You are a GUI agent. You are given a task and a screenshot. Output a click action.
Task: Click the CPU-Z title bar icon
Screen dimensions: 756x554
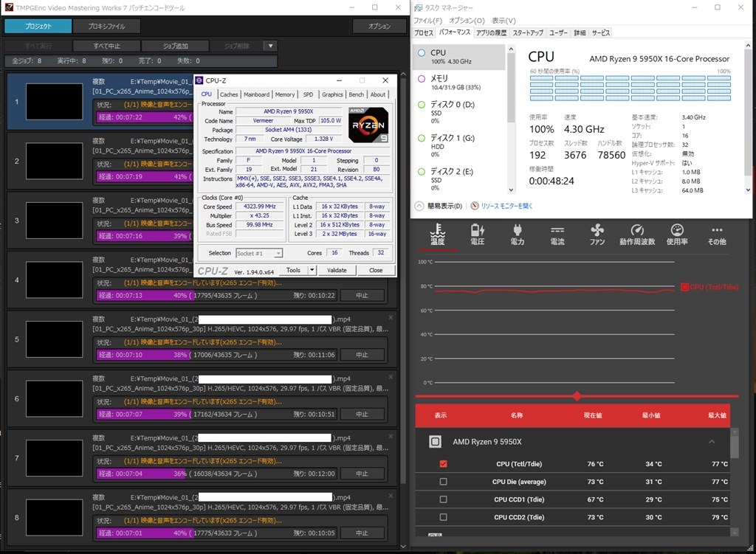click(x=199, y=80)
